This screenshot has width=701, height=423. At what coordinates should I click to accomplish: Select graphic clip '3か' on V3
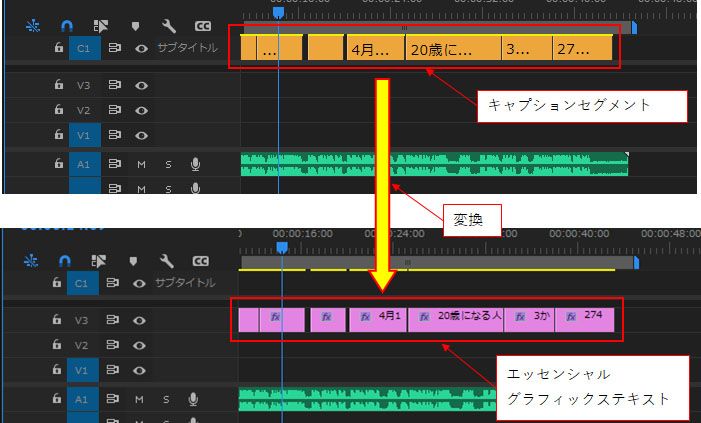(529, 320)
